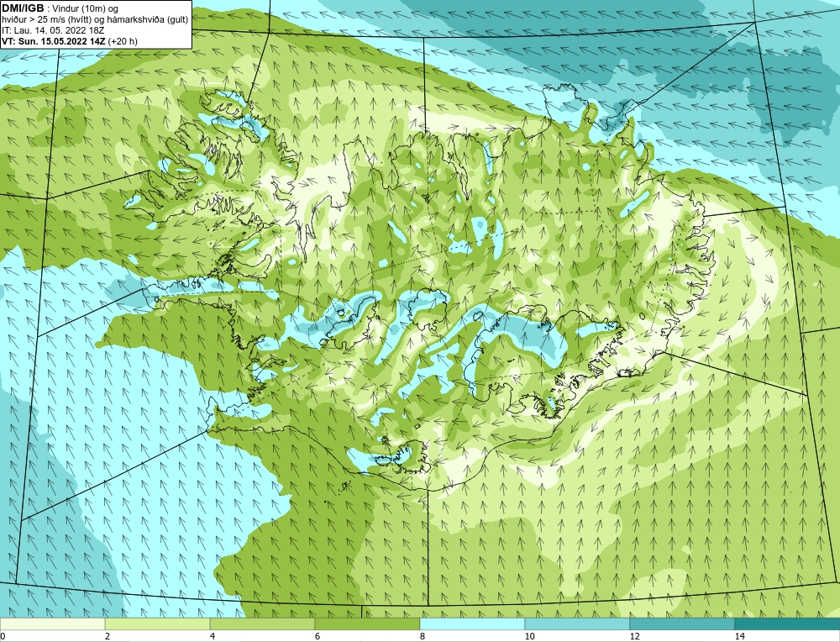
Task: Click the 12–14 m/s teal legend swatch
Action: (682, 624)
